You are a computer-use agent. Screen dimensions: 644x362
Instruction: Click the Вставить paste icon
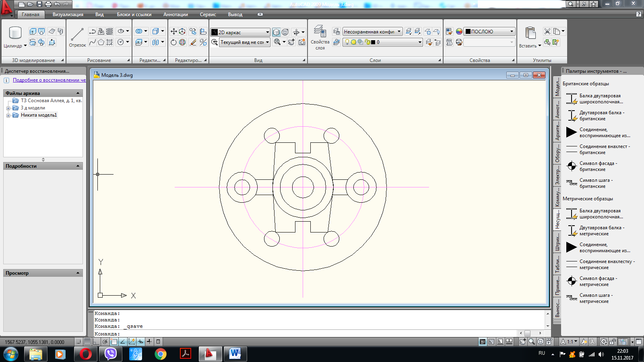tap(530, 37)
